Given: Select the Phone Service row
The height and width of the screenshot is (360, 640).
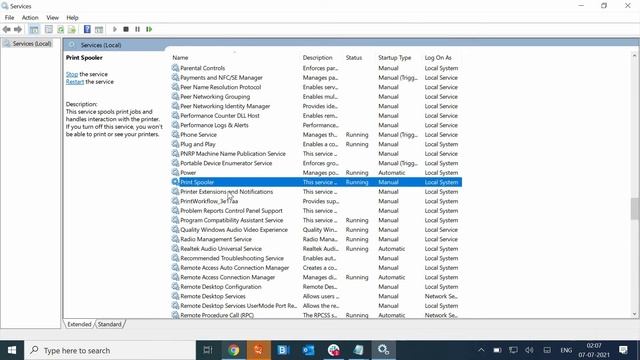Looking at the screenshot, I should (316, 135).
